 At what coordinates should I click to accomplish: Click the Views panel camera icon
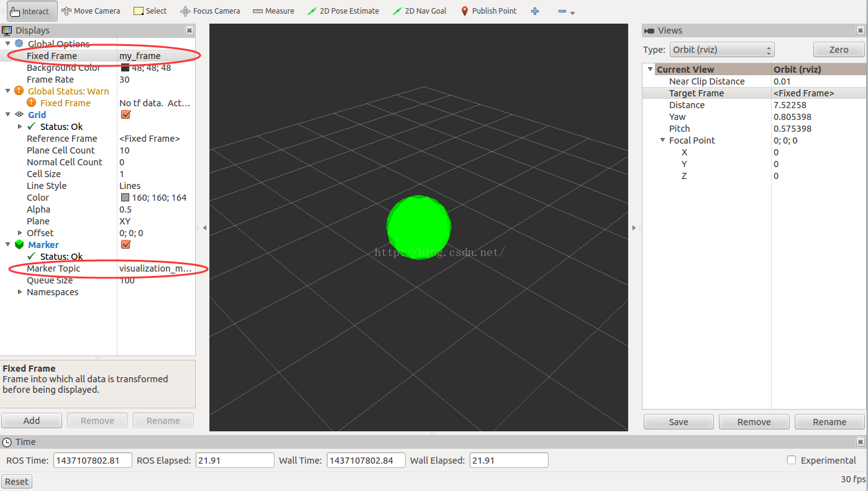click(x=649, y=30)
